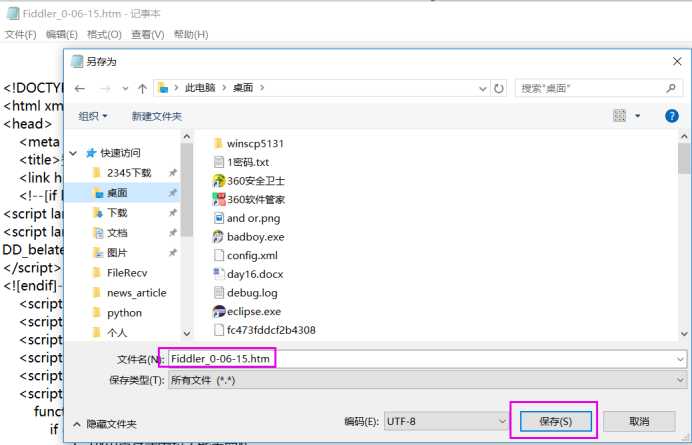
Task: Click 此电脑 in the address breadcrumb
Action: click(x=200, y=87)
